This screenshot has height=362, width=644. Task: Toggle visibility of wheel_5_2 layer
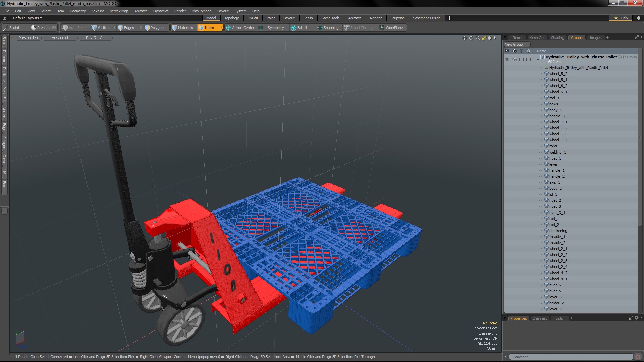tap(507, 74)
